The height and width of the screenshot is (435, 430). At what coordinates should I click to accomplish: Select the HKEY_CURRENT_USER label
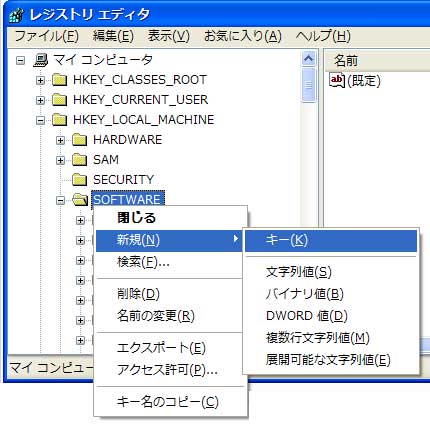click(x=140, y=100)
